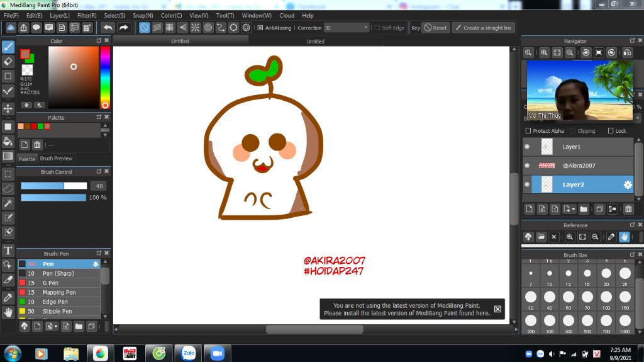Select the G Pen brush
The height and width of the screenshot is (362, 644).
[x=58, y=283]
